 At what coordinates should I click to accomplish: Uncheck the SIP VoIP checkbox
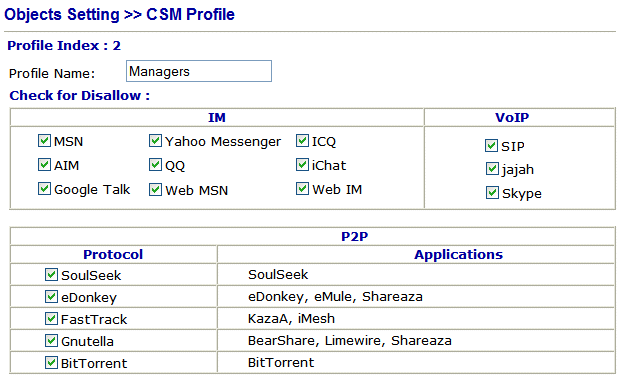pos(491,145)
